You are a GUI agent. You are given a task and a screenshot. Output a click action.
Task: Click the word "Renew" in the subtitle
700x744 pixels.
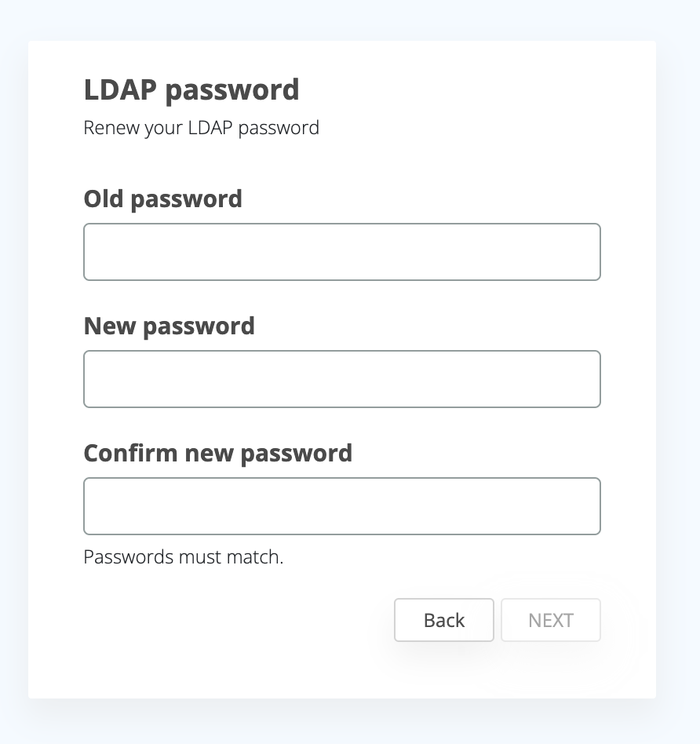(x=111, y=127)
